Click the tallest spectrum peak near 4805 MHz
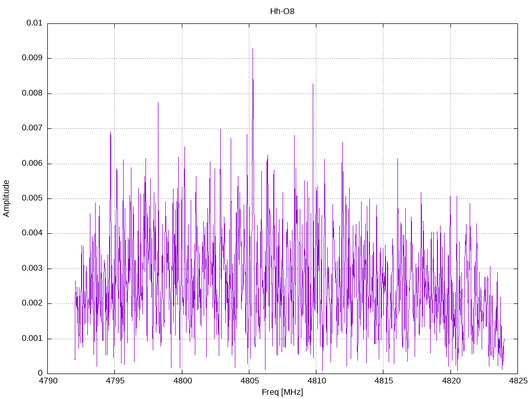Screen dimensions: 532x399 (x=252, y=49)
